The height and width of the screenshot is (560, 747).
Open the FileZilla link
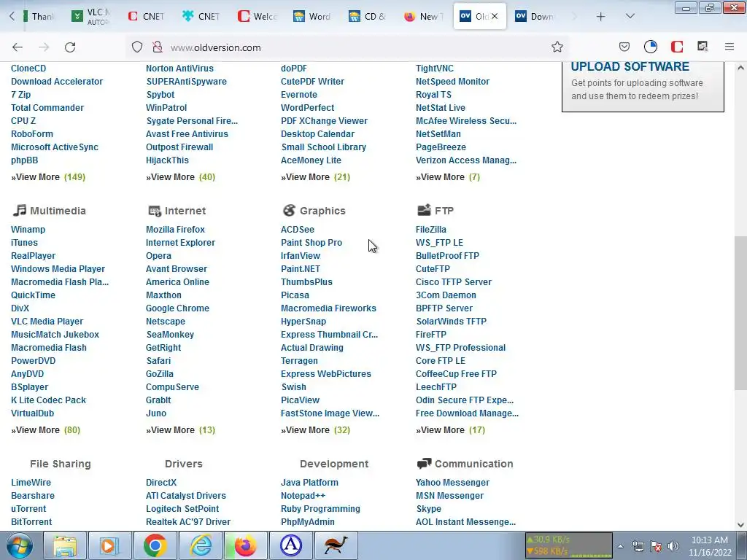click(x=430, y=230)
